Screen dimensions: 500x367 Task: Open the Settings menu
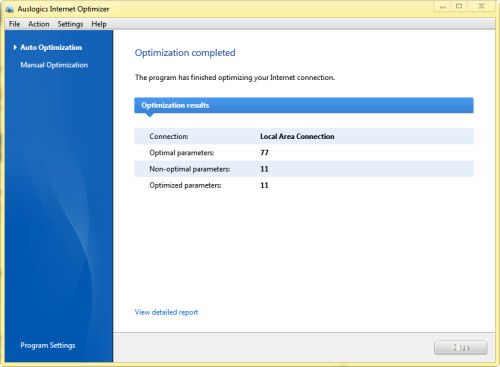[70, 24]
